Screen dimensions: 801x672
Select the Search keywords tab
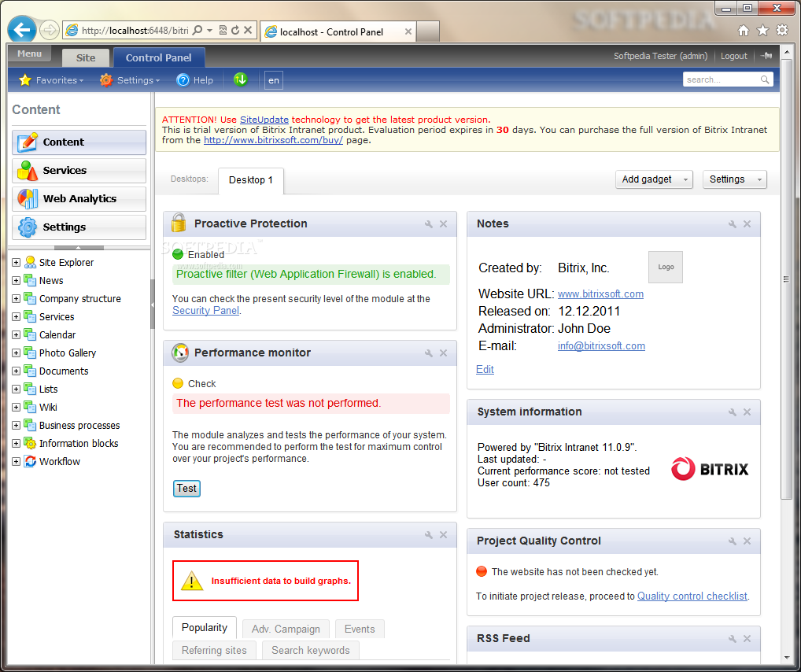(311, 650)
